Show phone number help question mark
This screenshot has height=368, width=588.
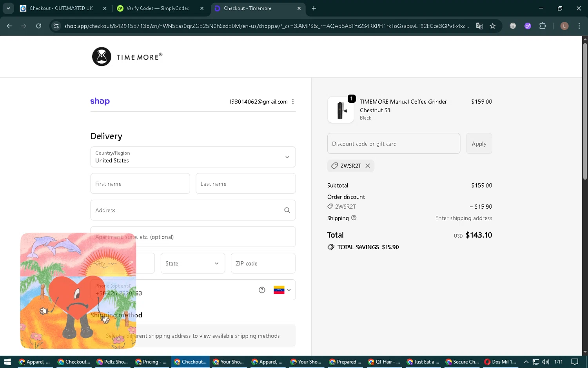[262, 290]
